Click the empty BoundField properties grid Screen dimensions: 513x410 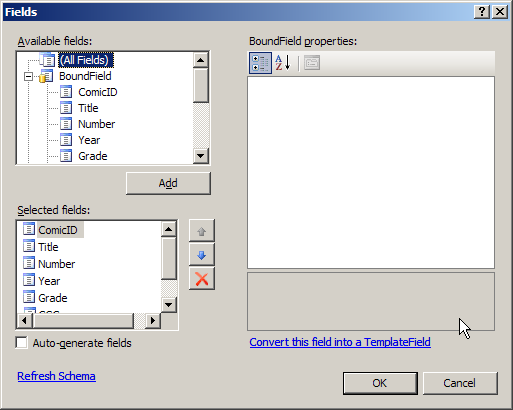(x=371, y=172)
